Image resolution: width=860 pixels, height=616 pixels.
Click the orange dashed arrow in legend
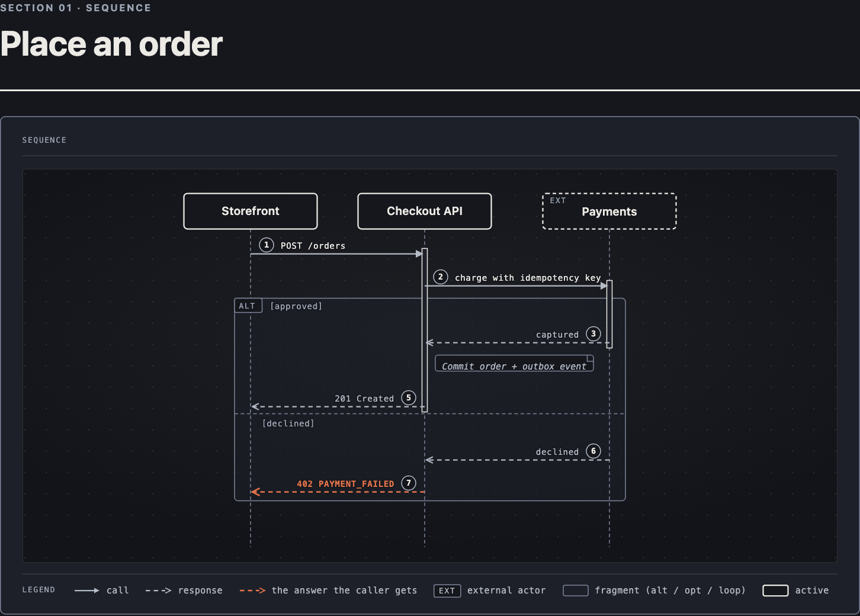coord(252,591)
